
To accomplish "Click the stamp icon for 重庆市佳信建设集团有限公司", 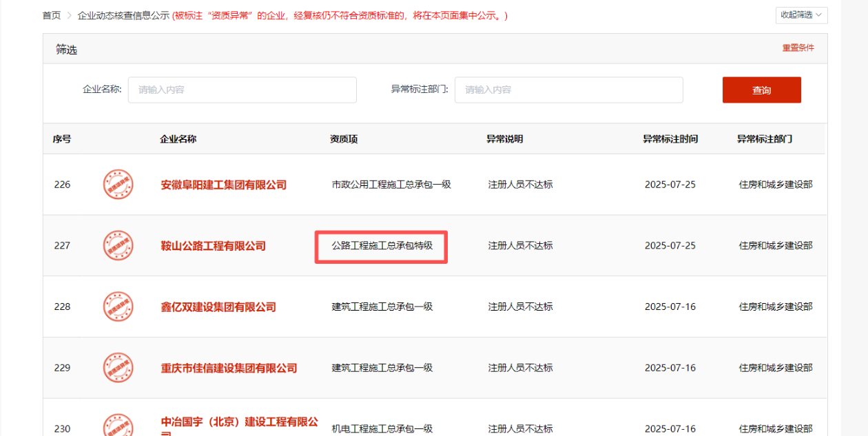I will click(x=118, y=368).
